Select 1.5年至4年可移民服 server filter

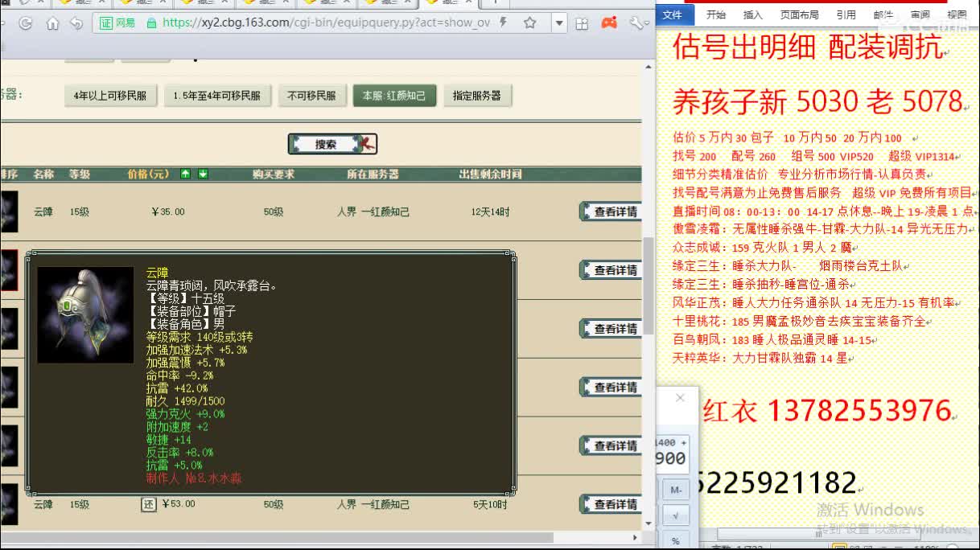[217, 96]
